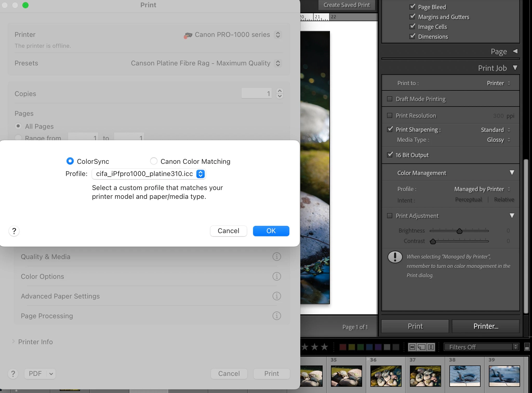Select the red color label filter swatch
Viewport: 532px width, 393px height.
[343, 347]
